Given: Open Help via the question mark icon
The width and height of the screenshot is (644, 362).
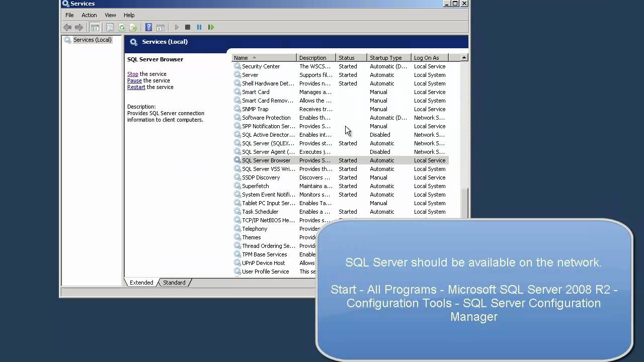Looking at the screenshot, I should point(148,27).
